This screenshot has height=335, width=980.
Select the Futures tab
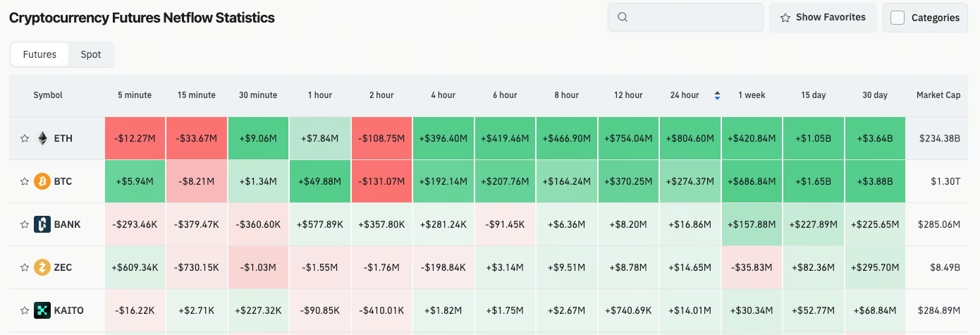coord(39,54)
